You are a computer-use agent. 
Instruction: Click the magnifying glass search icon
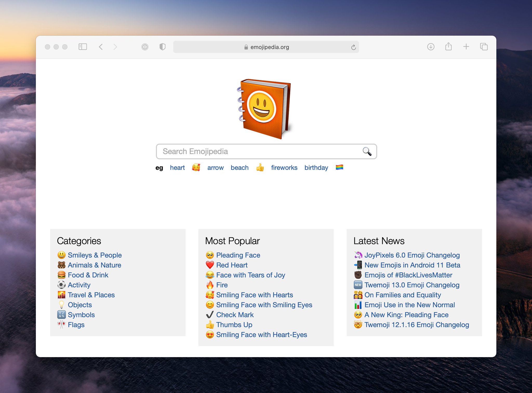point(367,151)
